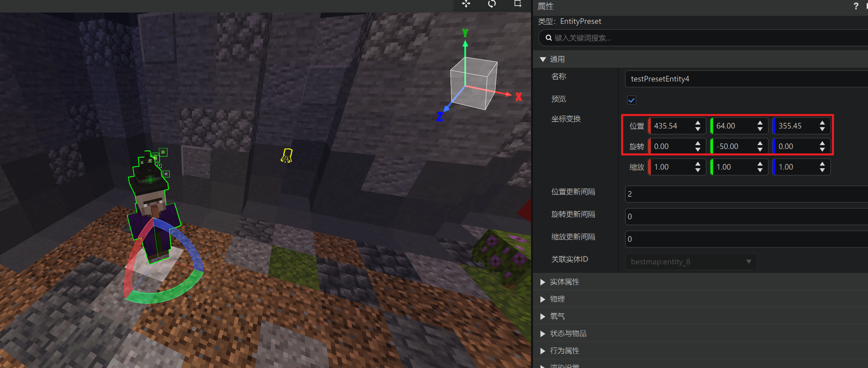The height and width of the screenshot is (368, 868).
Task: Decrease scale Y with the down arrow
Action: tap(760, 171)
